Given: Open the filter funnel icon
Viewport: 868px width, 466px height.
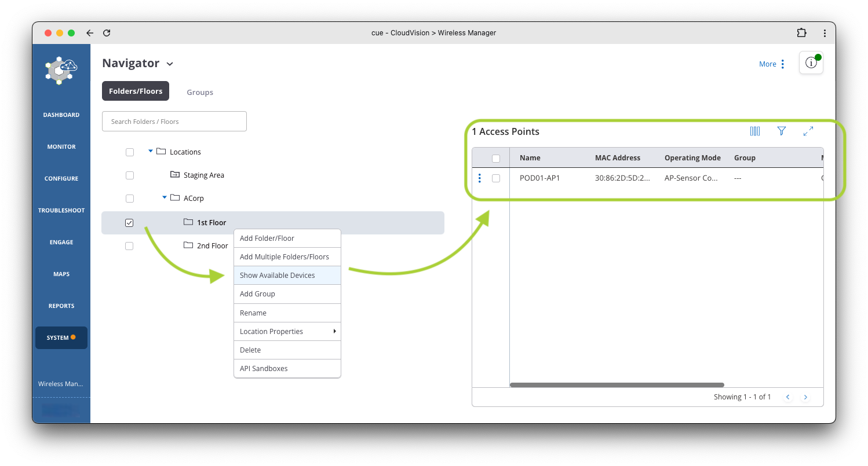Looking at the screenshot, I should click(781, 131).
